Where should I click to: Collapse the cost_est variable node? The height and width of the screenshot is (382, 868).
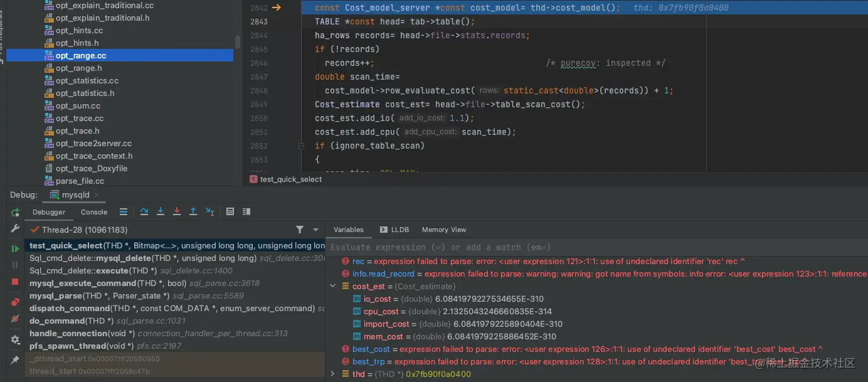[x=333, y=286]
